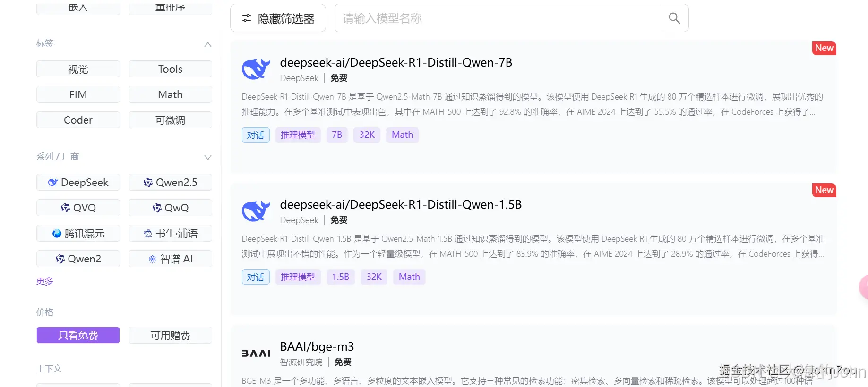Click 32K tag on Qwen-1.5B card
868x387 pixels.
point(374,277)
